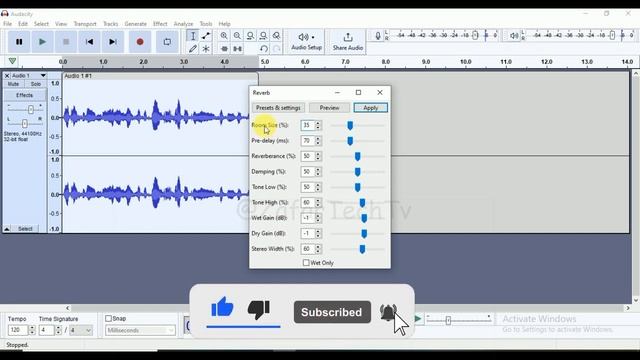
Task: Open the time signature denominator dropdown
Action: click(81, 330)
